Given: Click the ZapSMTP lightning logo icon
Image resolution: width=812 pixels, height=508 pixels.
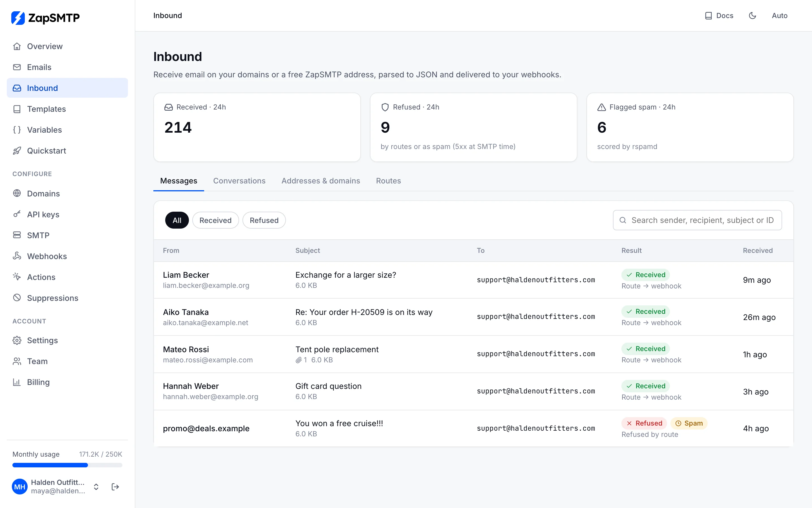Looking at the screenshot, I should (18, 18).
